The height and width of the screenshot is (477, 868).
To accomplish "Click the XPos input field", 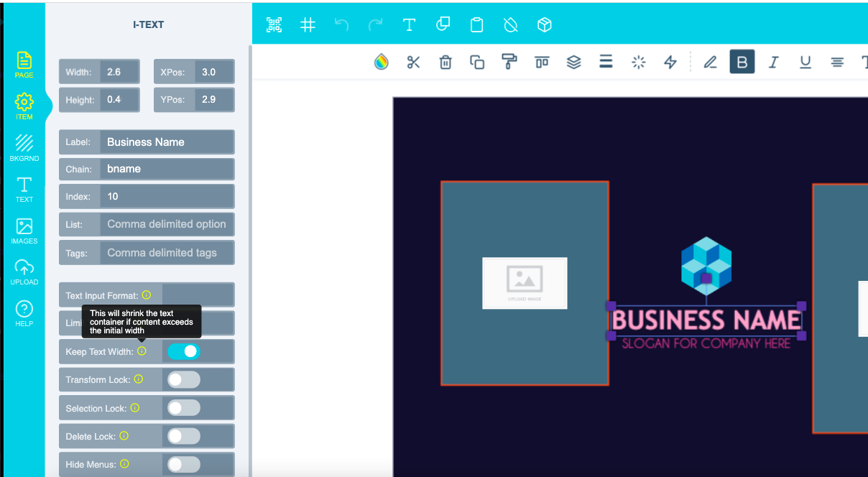I will [215, 72].
